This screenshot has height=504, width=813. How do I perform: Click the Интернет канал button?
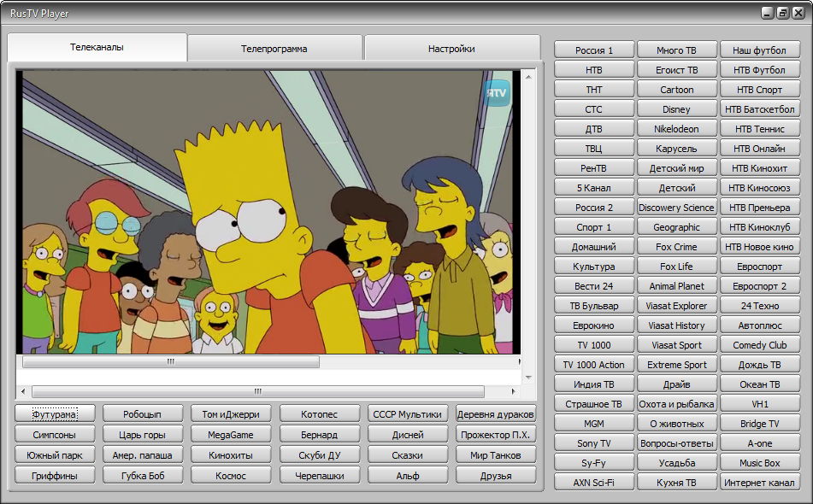760,483
